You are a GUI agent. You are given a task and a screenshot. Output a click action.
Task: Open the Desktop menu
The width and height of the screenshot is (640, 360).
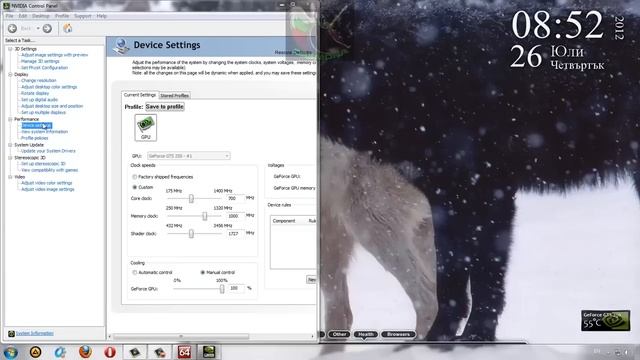(41, 16)
